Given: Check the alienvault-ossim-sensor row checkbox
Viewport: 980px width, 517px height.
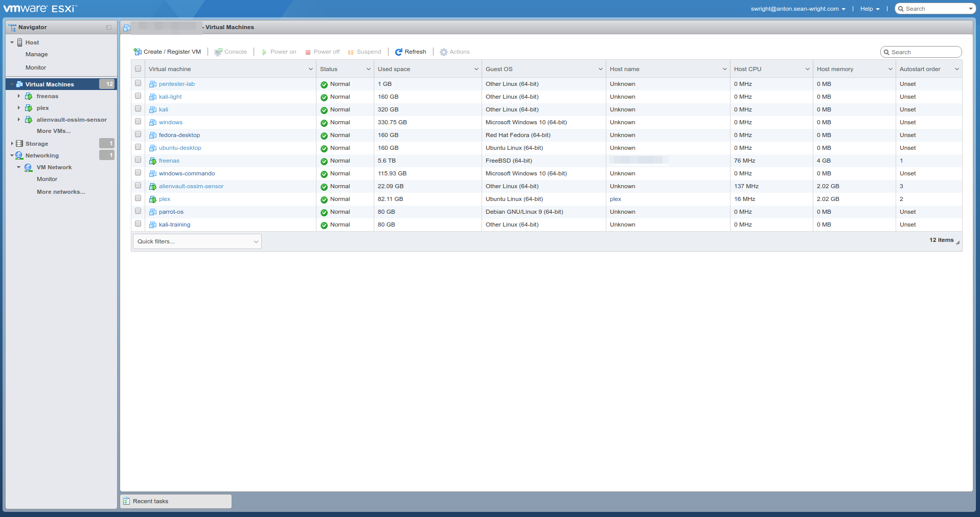Looking at the screenshot, I should click(x=138, y=186).
